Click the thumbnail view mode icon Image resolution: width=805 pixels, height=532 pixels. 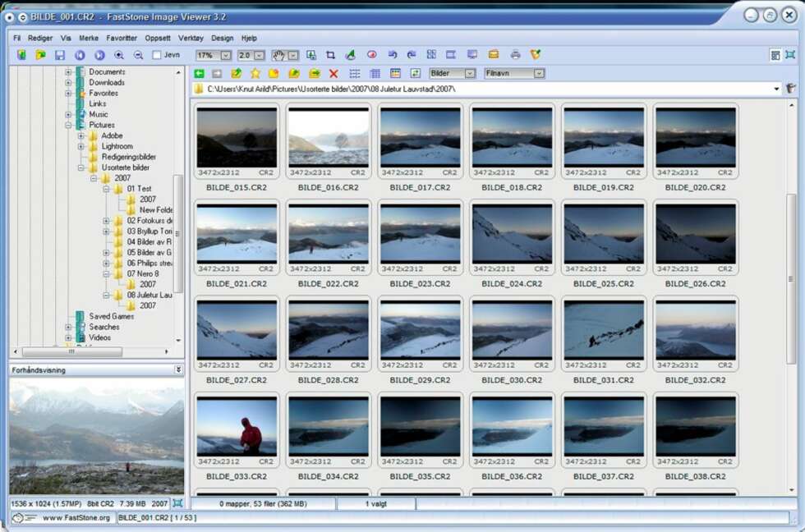(395, 74)
